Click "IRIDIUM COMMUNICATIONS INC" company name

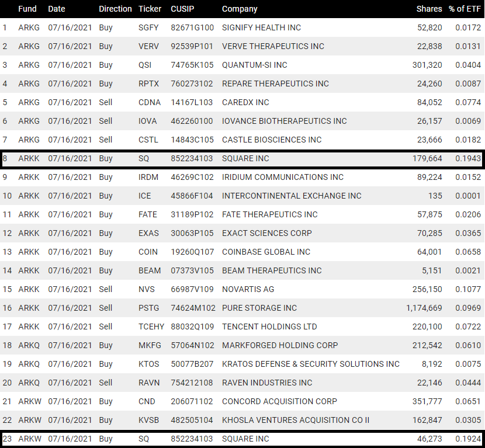point(283,177)
